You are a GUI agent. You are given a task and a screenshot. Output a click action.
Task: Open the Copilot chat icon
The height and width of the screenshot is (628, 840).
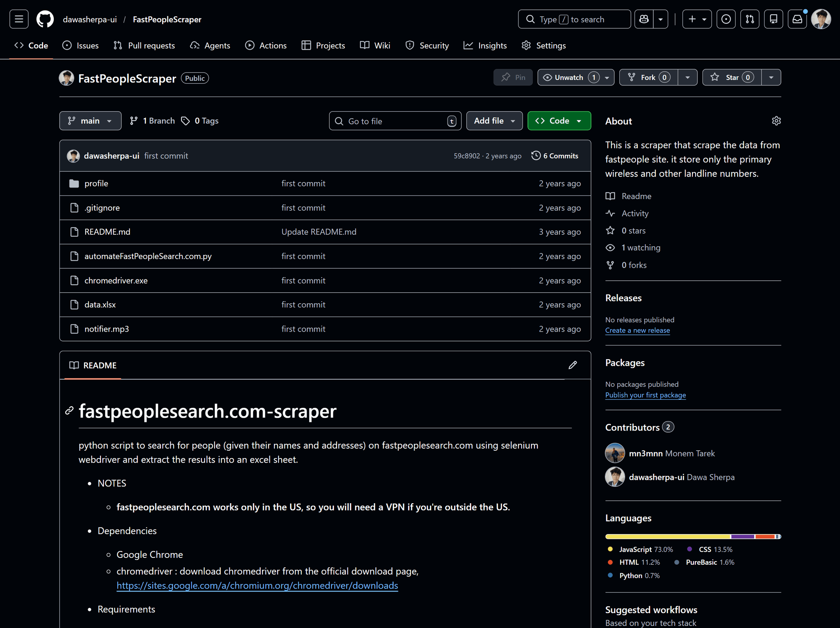point(644,19)
